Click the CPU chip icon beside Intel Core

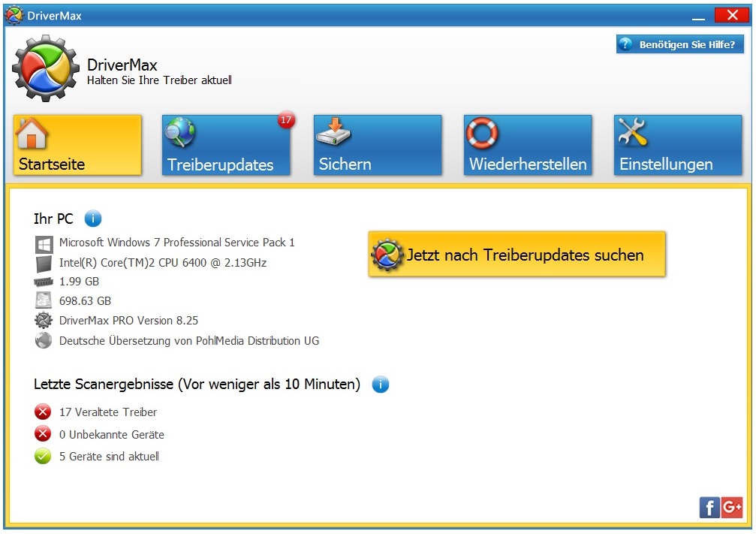coord(44,264)
